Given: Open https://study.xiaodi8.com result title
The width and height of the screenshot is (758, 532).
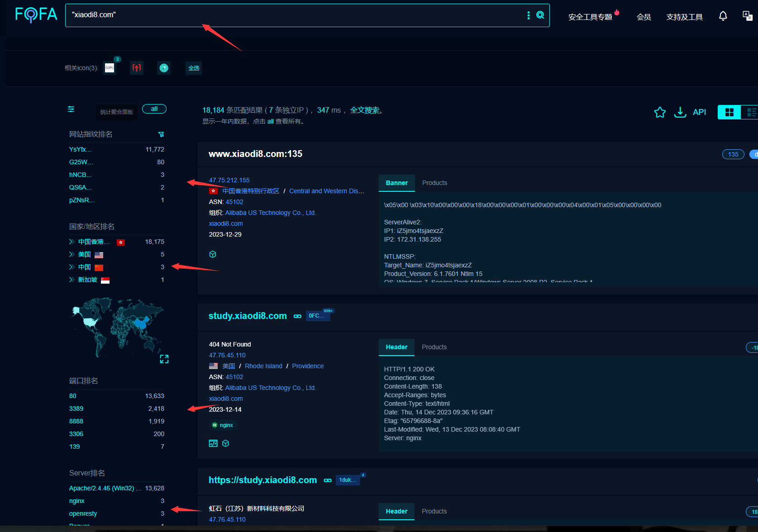Looking at the screenshot, I should [x=262, y=480].
